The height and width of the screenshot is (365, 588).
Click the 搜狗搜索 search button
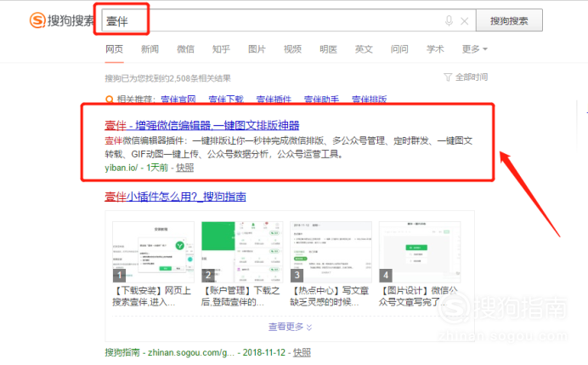click(509, 20)
